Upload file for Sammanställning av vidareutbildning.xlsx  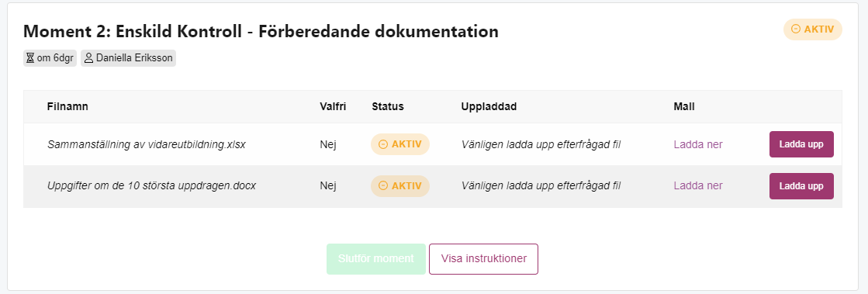coord(801,144)
